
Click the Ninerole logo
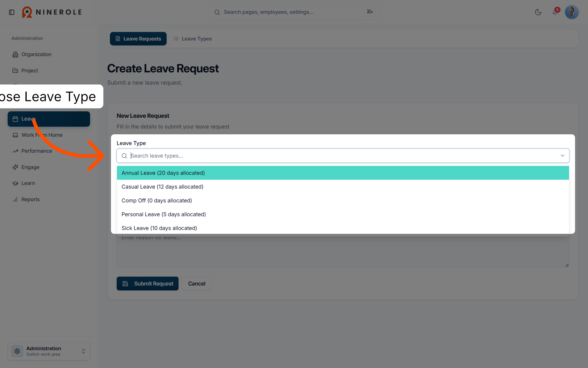point(52,12)
